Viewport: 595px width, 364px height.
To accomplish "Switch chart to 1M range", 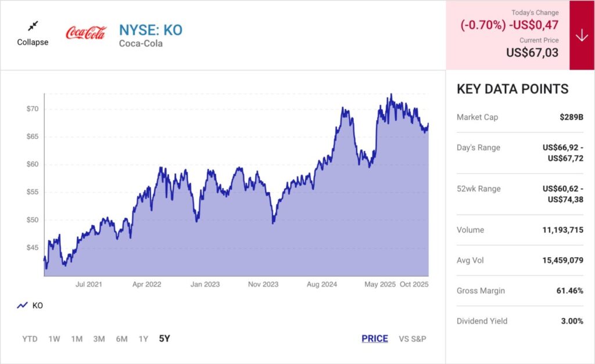I will tap(77, 338).
